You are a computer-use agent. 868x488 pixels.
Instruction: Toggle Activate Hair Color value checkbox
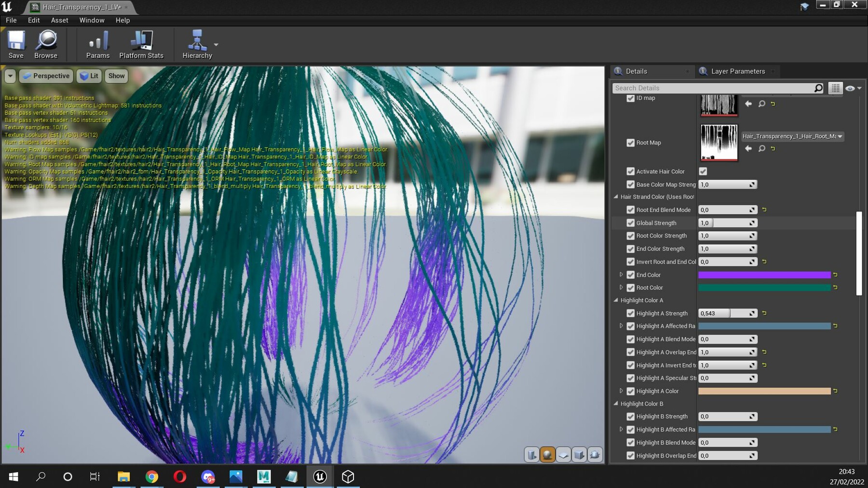703,171
